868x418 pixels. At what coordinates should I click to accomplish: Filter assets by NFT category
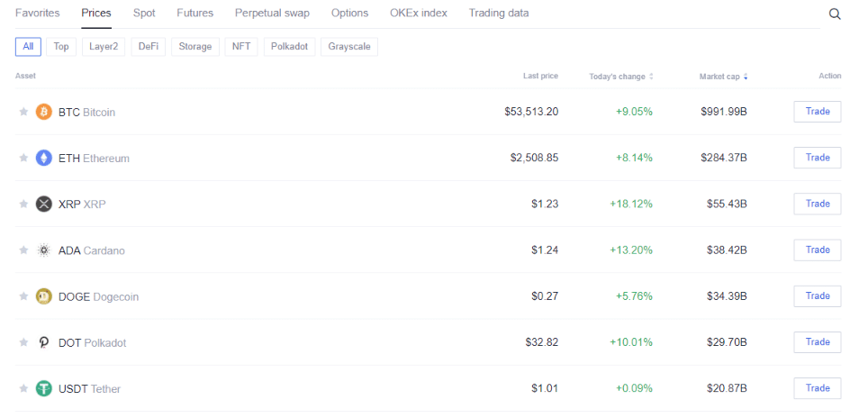click(x=241, y=46)
